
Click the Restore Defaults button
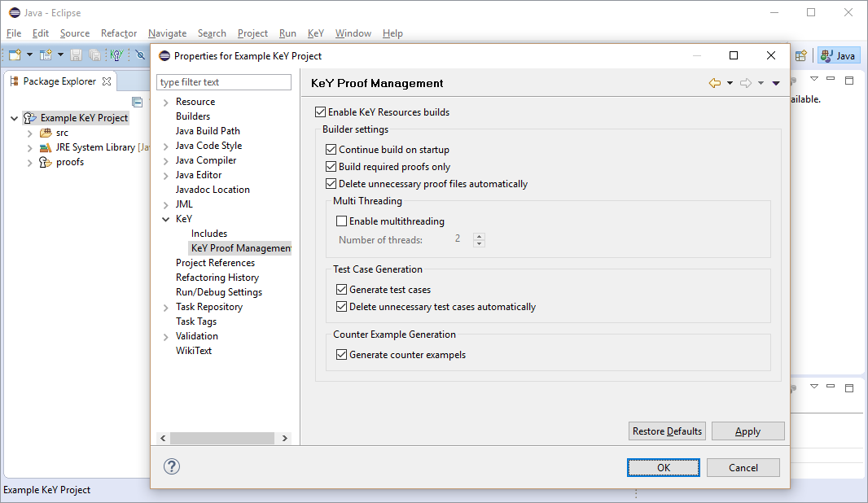click(667, 431)
